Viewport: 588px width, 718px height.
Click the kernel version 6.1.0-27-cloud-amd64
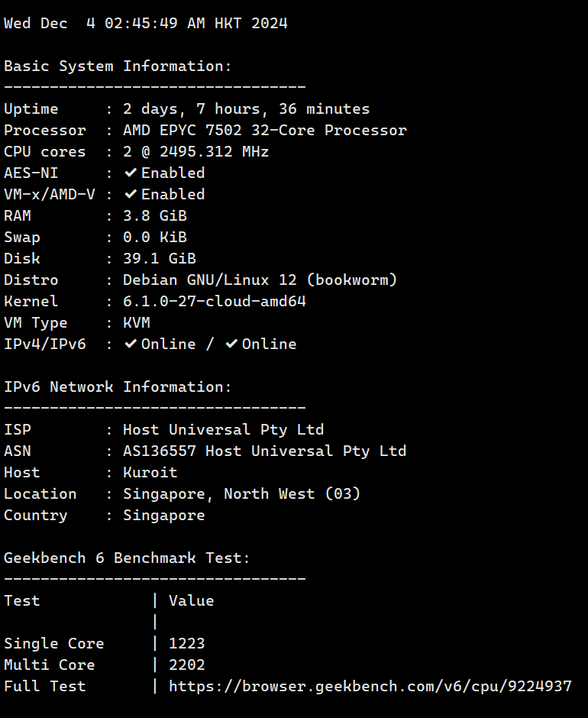[x=214, y=301]
